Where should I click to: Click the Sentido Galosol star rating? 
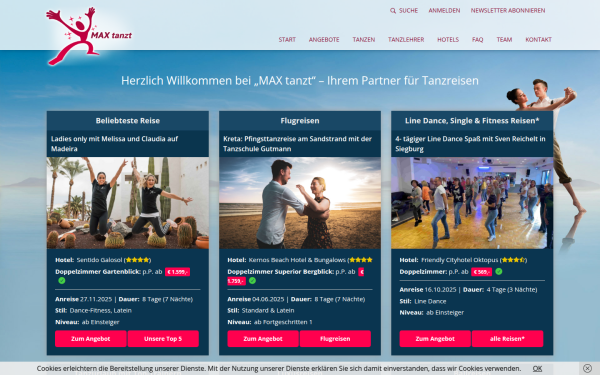[x=137, y=260]
